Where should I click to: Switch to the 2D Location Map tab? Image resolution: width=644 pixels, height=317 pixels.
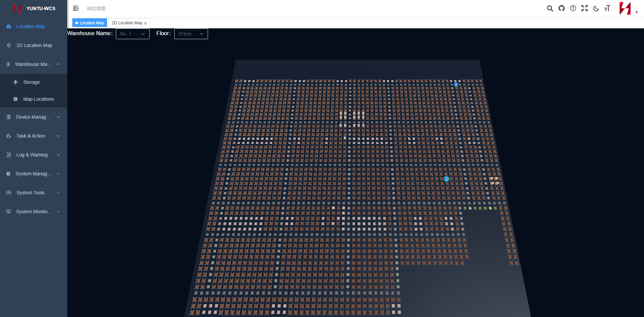(x=127, y=23)
